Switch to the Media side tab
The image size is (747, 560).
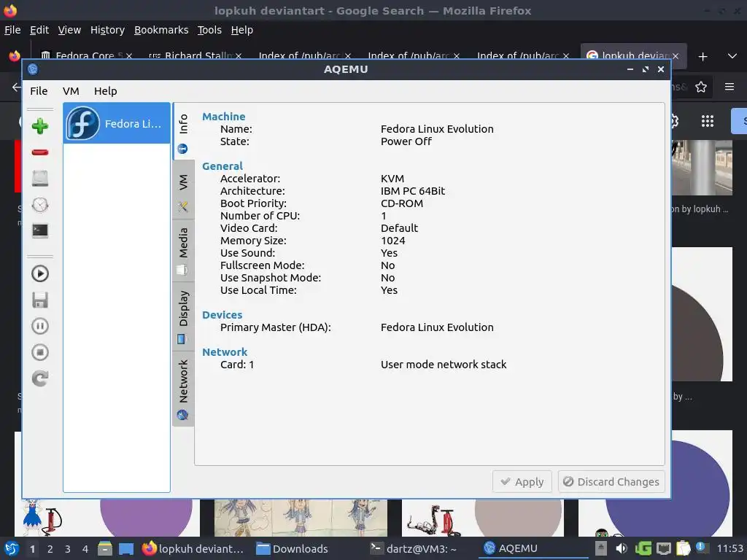pyautogui.click(x=183, y=250)
